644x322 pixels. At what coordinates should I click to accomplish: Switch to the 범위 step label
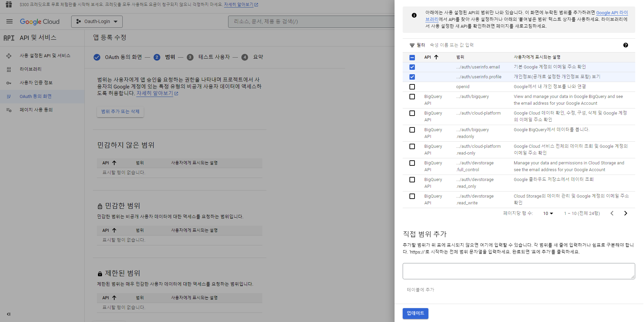170,57
